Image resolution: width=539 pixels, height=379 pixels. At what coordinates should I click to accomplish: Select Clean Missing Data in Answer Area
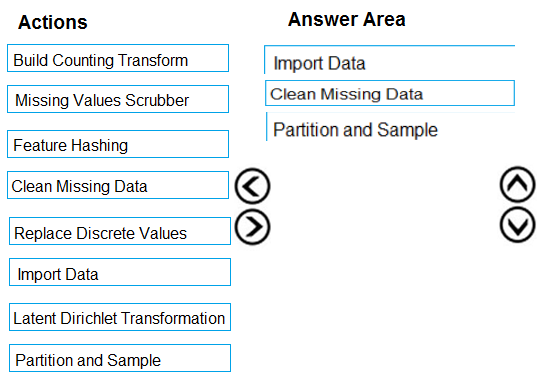pyautogui.click(x=390, y=93)
